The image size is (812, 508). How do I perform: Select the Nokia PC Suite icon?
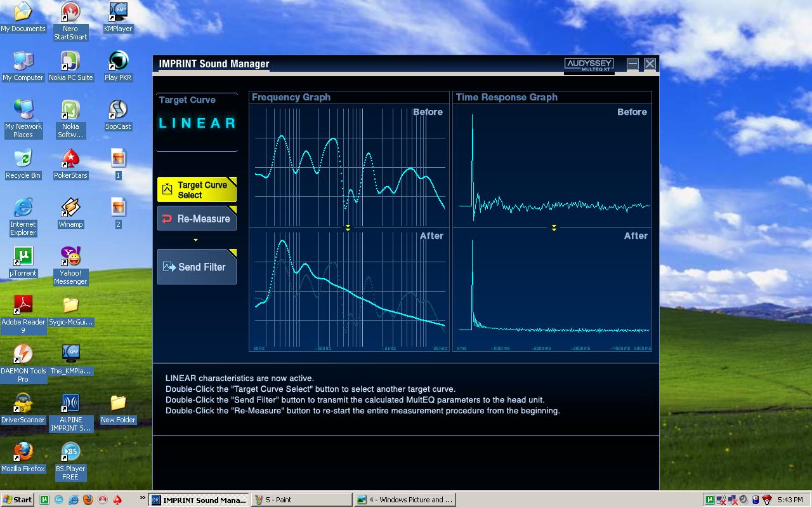[70, 62]
